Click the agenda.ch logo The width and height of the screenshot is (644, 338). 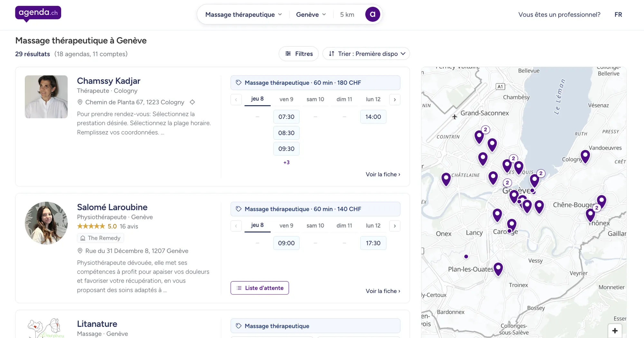click(38, 14)
